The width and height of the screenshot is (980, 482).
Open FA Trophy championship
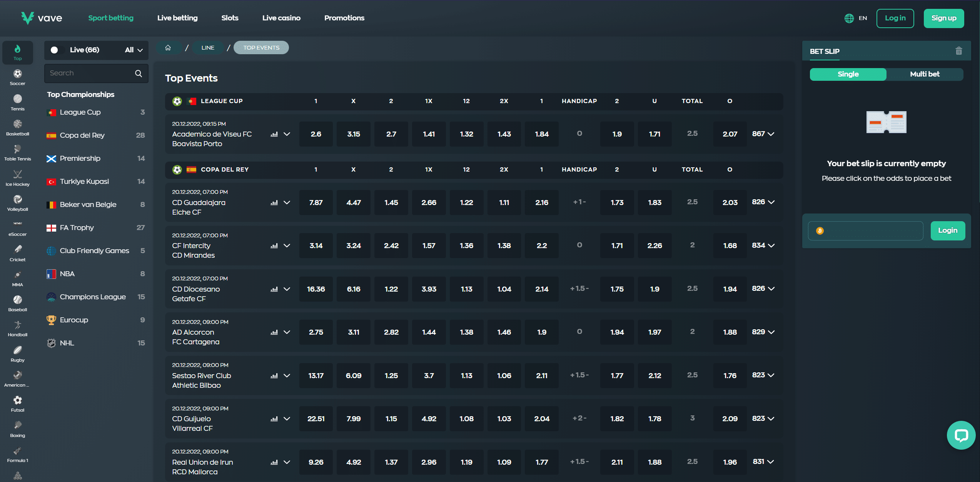click(96, 228)
